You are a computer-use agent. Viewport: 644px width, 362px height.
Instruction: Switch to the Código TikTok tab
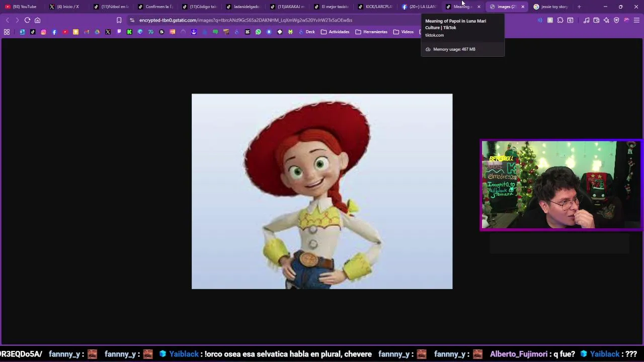tap(200, 7)
